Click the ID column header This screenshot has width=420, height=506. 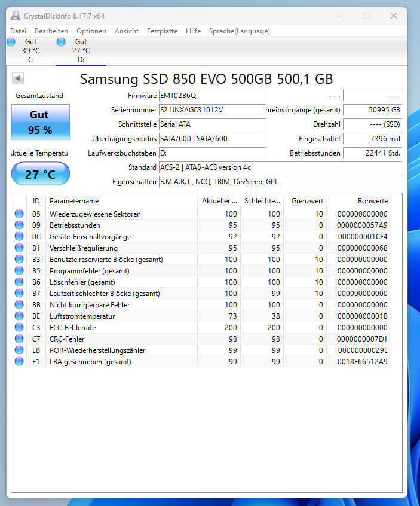(x=36, y=201)
